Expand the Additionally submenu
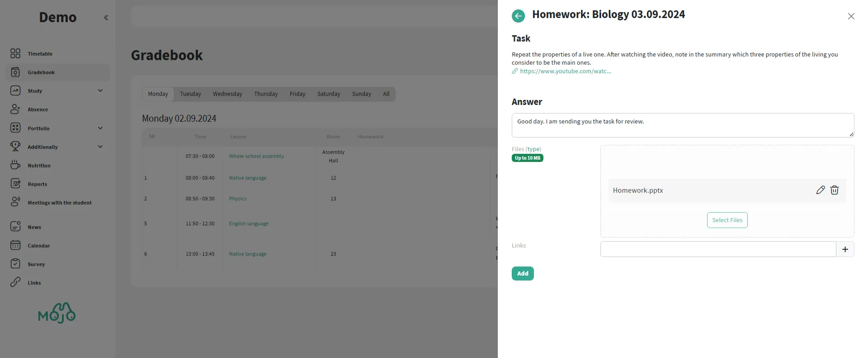This screenshot has width=868, height=358. tap(100, 147)
